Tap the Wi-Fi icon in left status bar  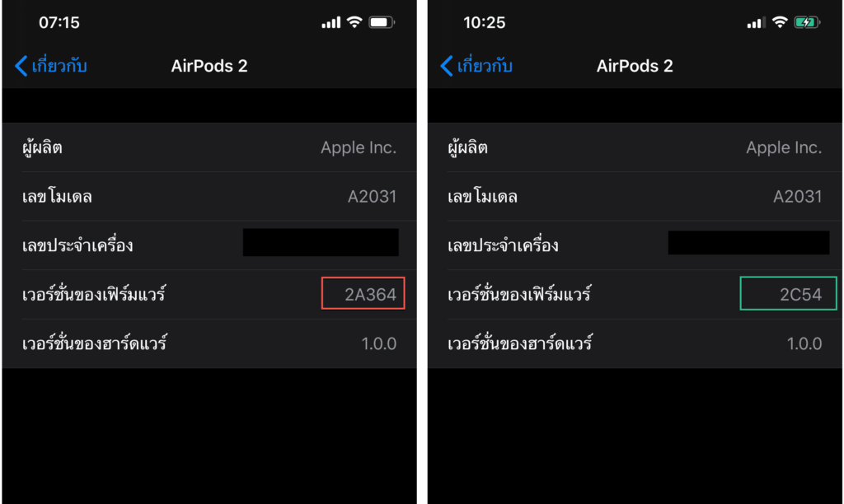356,22
